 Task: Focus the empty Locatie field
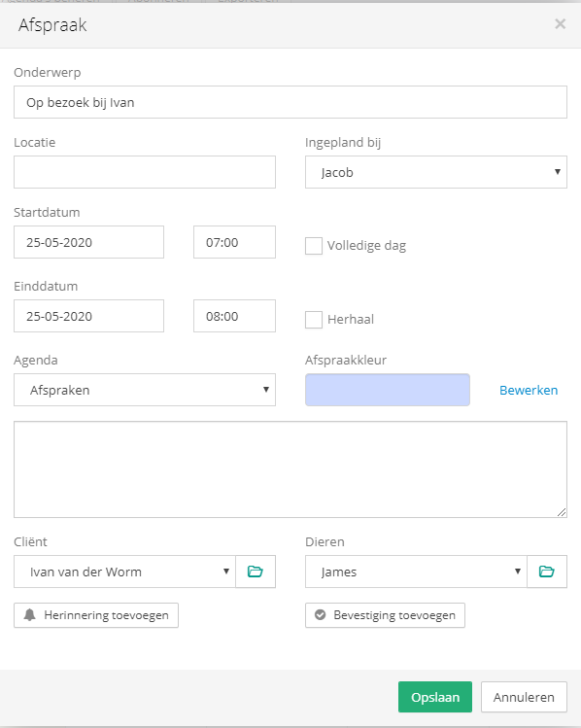[145, 172]
